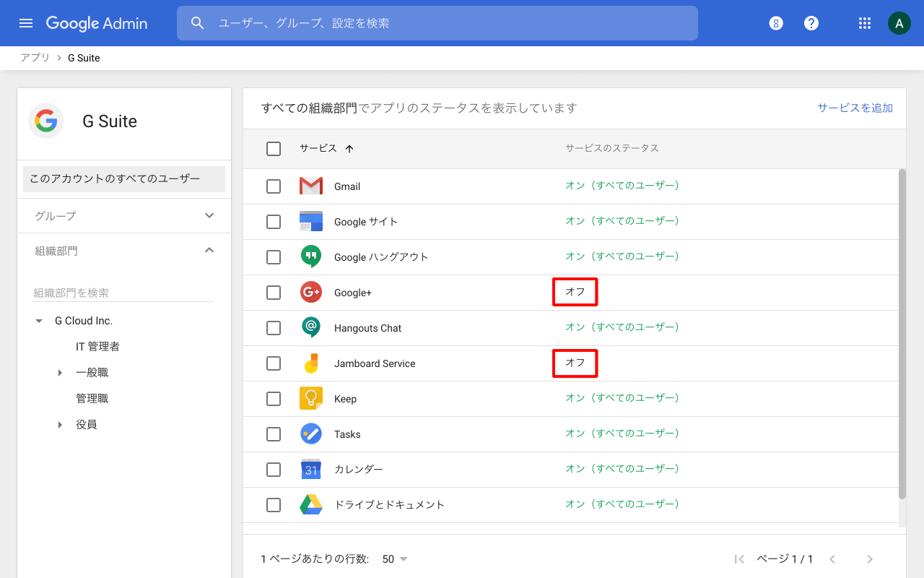Select 管理職 organizational unit

click(x=92, y=399)
